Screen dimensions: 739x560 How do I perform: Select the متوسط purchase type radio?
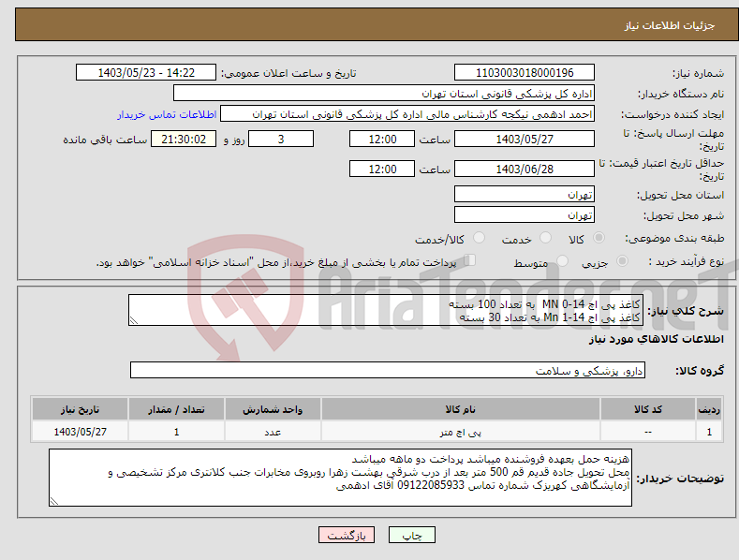(x=562, y=260)
